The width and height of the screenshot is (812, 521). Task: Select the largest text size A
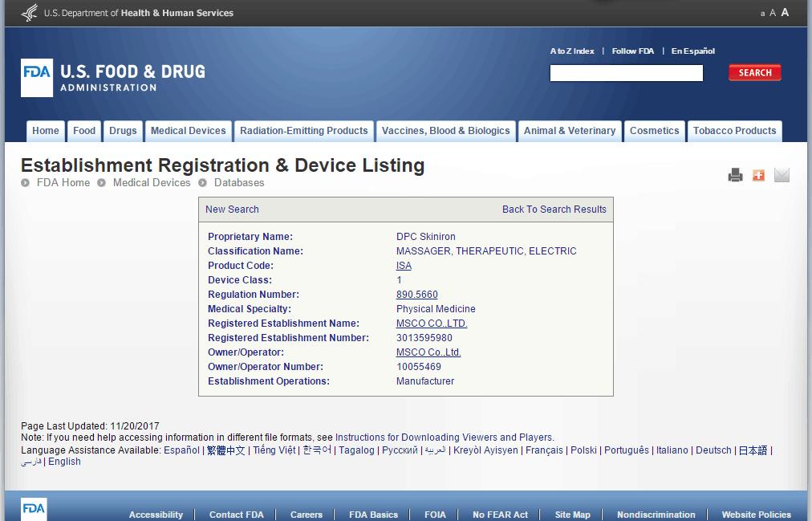coord(785,13)
